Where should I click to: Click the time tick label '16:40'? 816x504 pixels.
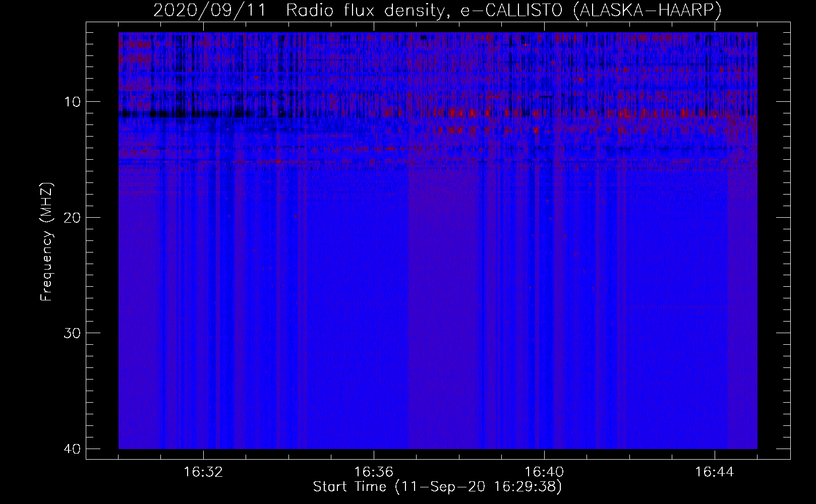pos(544,472)
